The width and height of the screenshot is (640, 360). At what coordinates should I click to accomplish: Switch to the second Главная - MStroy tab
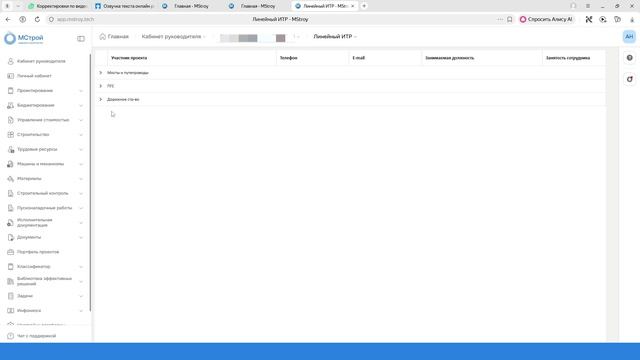(x=258, y=6)
